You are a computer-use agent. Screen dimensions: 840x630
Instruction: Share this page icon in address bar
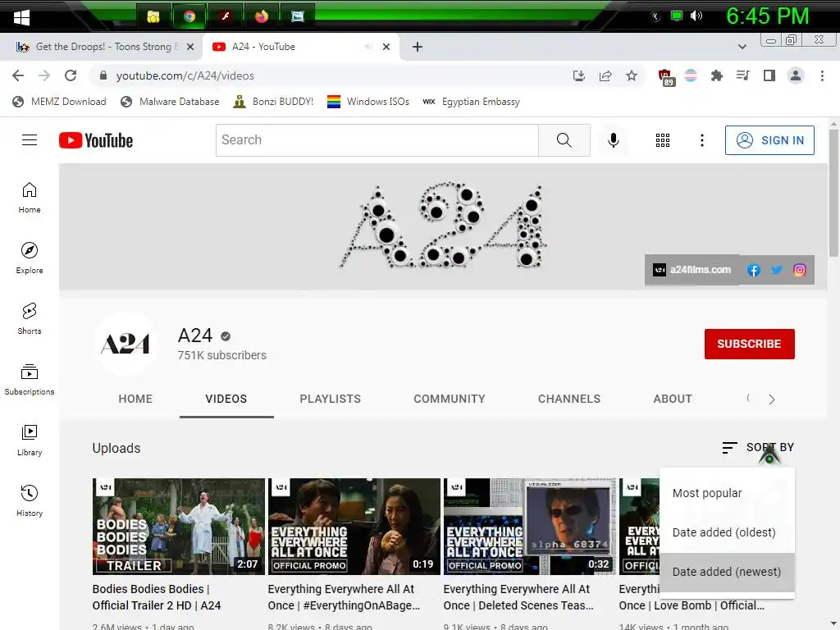click(605, 75)
